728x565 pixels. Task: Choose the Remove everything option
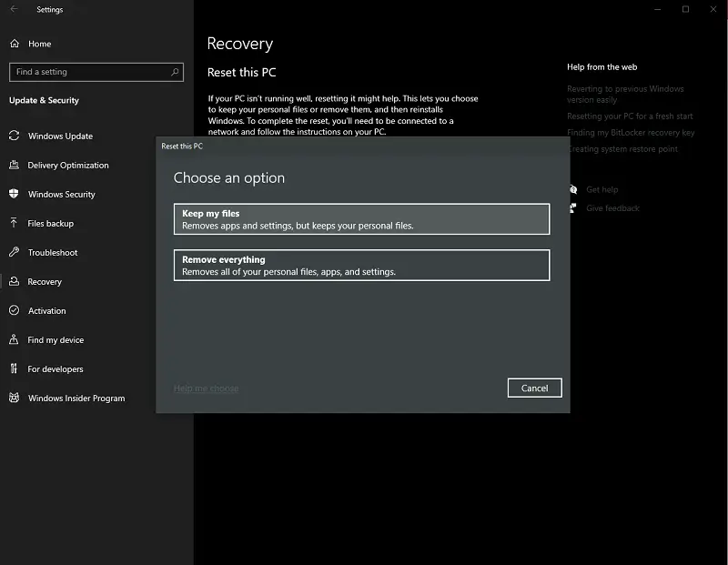(x=361, y=265)
